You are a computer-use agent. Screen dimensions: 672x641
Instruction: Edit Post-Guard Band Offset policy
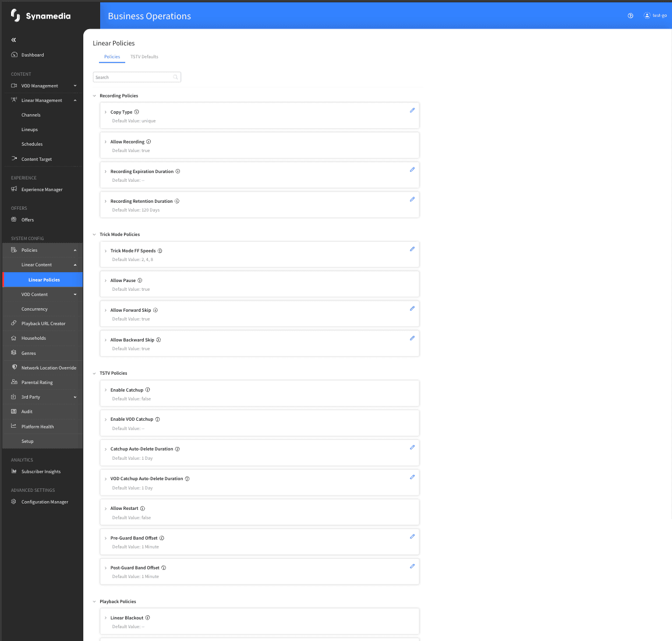coord(412,566)
